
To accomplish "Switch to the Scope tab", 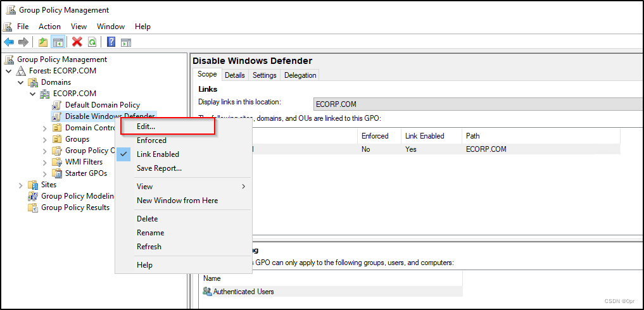I will tap(207, 74).
